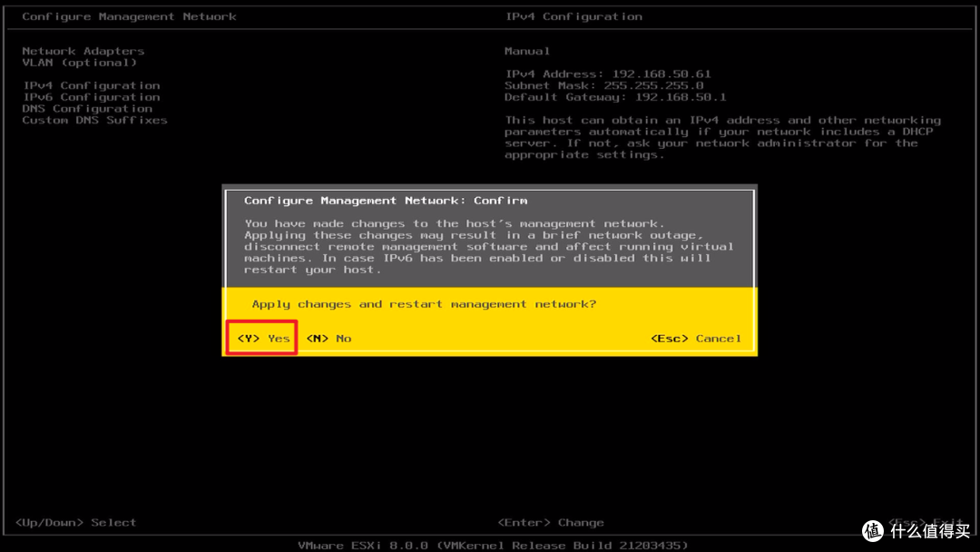This screenshot has height=552, width=980.
Task: Select the DNS Configuration entry
Action: pos(87,109)
